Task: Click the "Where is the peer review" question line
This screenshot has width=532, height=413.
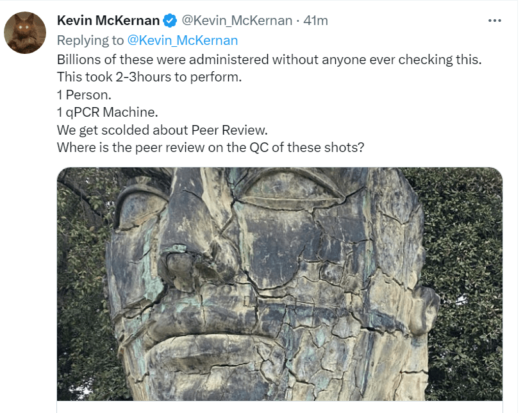Action: pyautogui.click(x=211, y=147)
